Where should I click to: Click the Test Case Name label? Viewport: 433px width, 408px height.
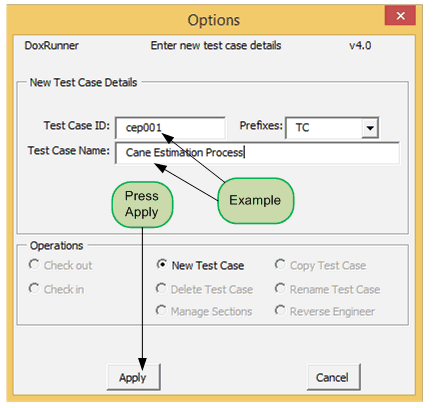pyautogui.click(x=69, y=151)
